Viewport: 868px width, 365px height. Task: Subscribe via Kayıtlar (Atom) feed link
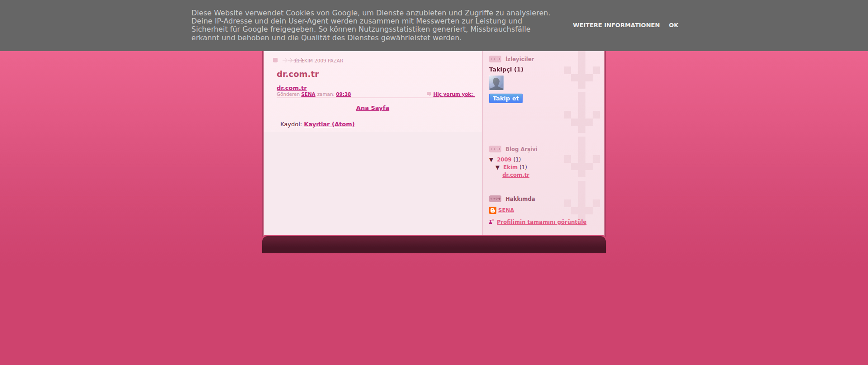tap(329, 124)
